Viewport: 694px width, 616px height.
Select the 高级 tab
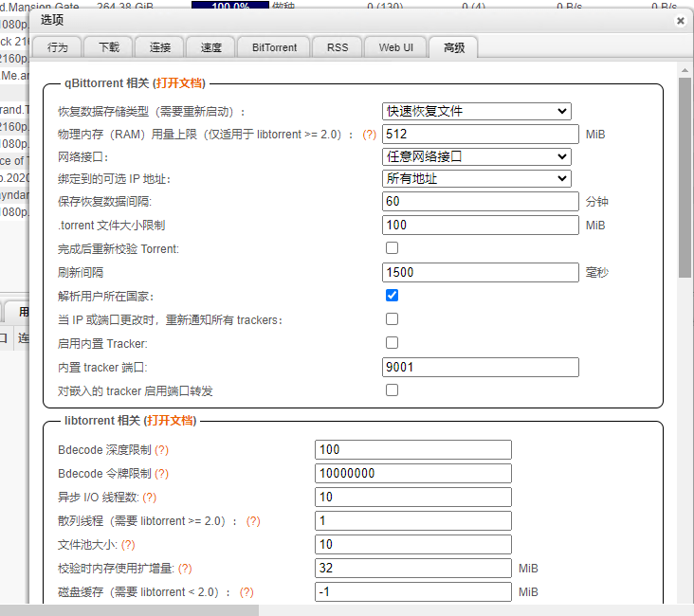coord(454,47)
